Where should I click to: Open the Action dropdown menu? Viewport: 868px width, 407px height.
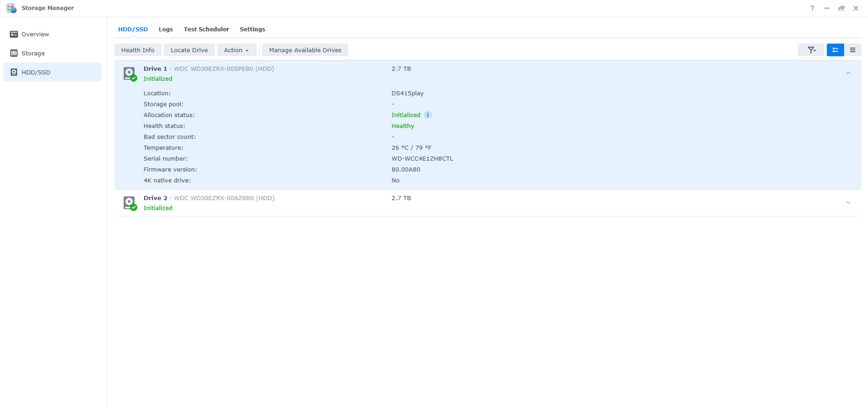(x=236, y=50)
